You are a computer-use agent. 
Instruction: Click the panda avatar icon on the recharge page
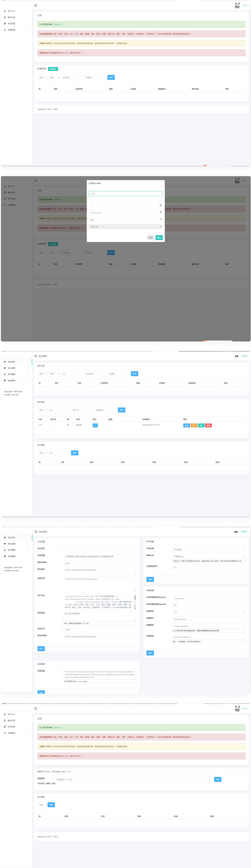click(237, 708)
